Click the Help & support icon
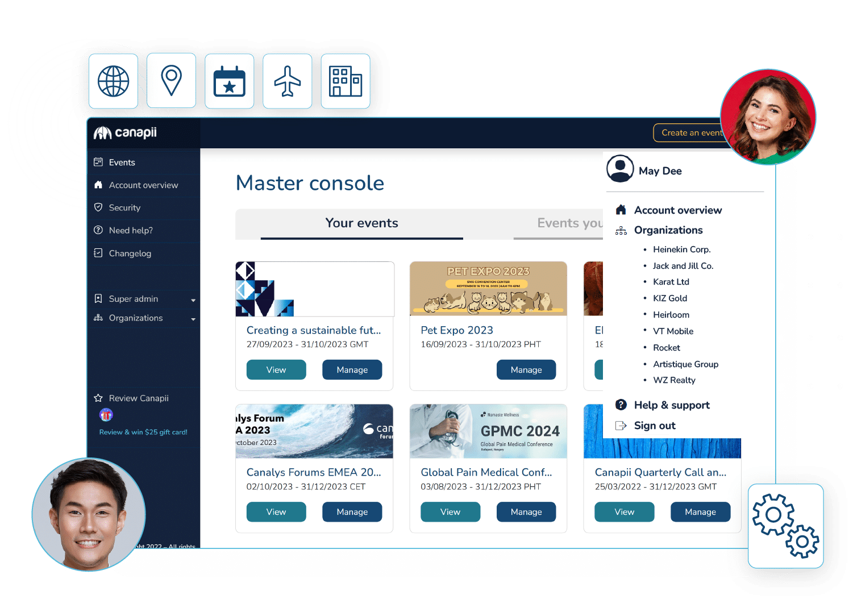The width and height of the screenshot is (853, 616). click(621, 405)
